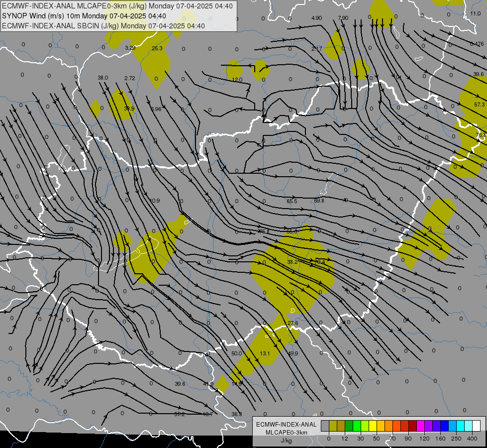Click the map value 49.9
Image resolution: width=487 pixels, height=448 pixels.
point(293,353)
